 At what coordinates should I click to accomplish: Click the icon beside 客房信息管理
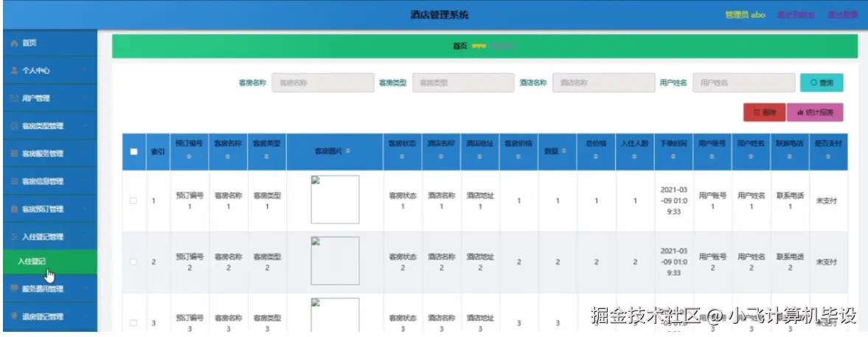(x=15, y=181)
